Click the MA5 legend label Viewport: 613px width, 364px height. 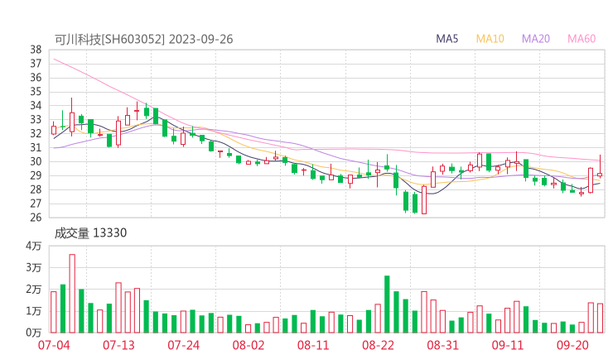pyautogui.click(x=446, y=39)
